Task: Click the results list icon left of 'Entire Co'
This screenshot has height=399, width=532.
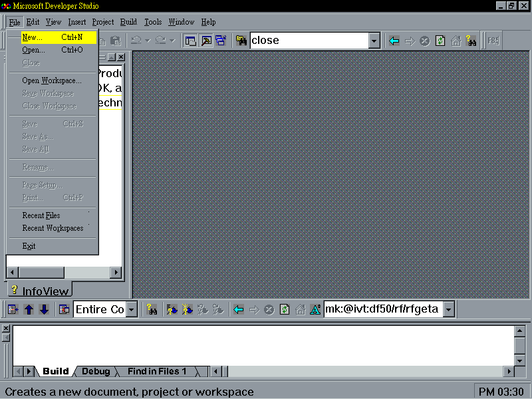Action: pyautogui.click(x=64, y=309)
